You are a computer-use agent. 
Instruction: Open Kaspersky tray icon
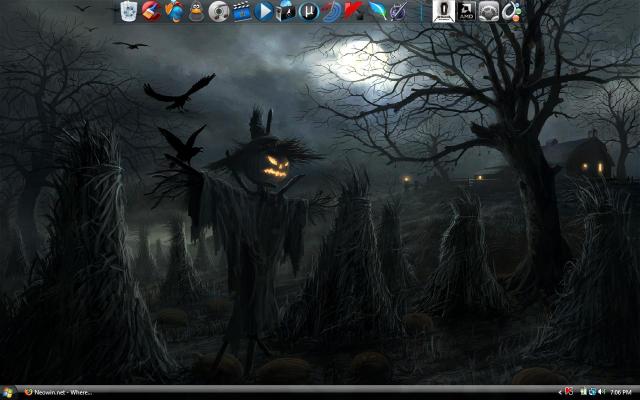pos(569,392)
